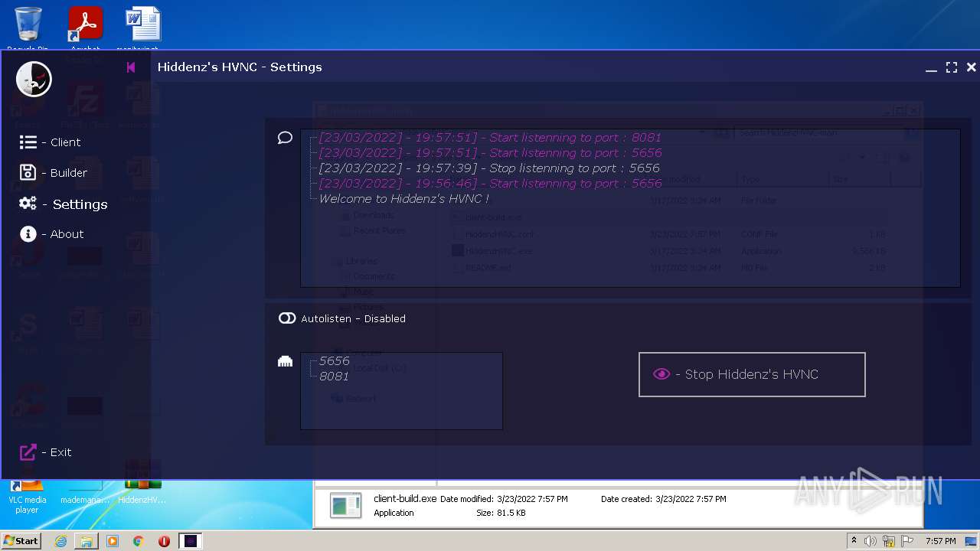Select the Stop listenning port 5656 log entry
The width and height of the screenshot is (980, 551).
pyautogui.click(x=489, y=168)
